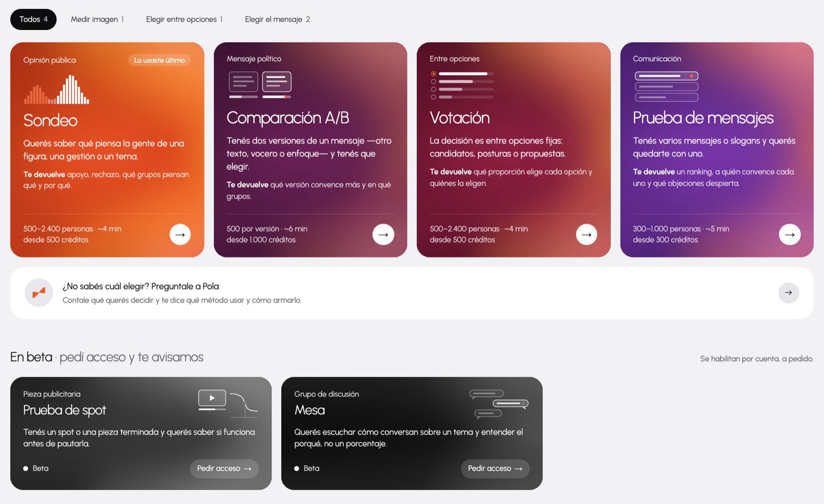Click the Votación radio-options illustration
The width and height of the screenshot is (824, 504).
[462, 85]
